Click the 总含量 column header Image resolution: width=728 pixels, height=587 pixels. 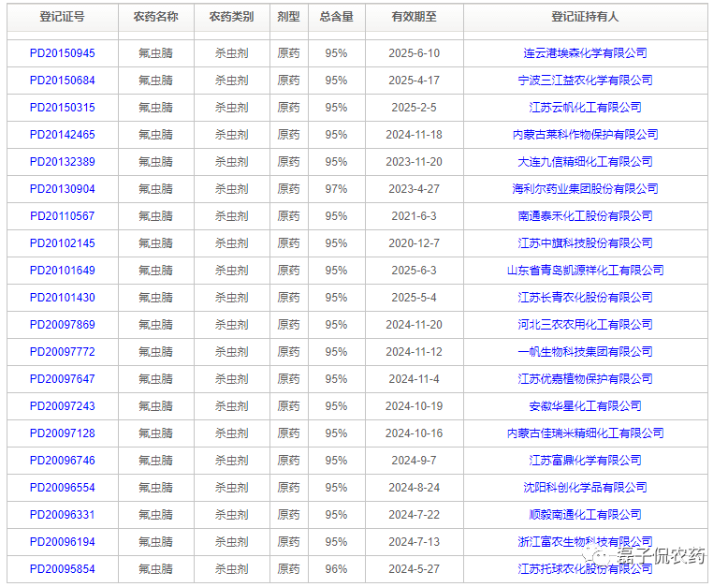(x=337, y=17)
